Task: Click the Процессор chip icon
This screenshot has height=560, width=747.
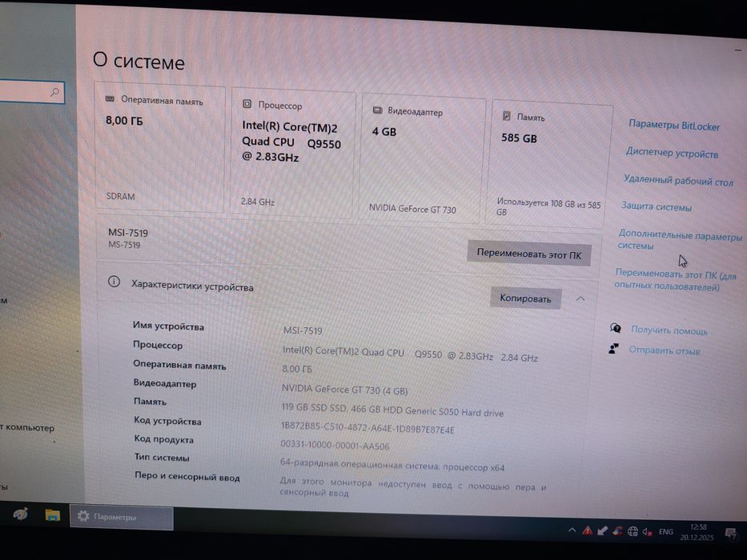Action: coord(247,104)
